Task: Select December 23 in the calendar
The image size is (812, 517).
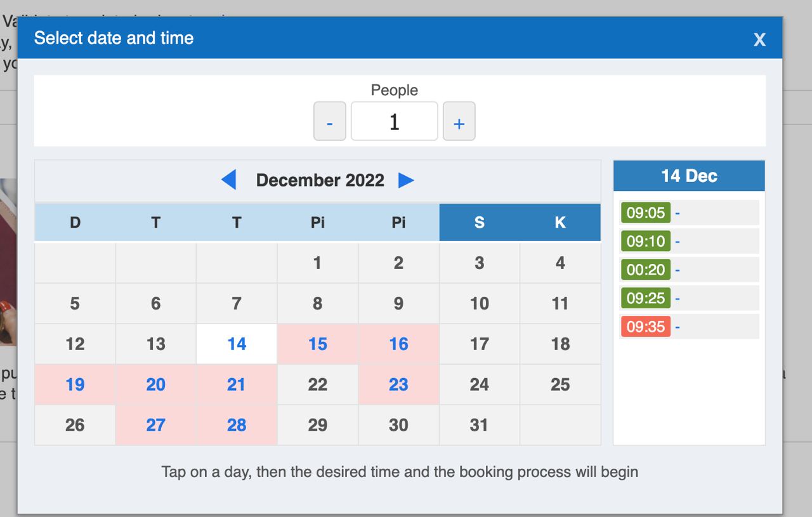Action: pyautogui.click(x=398, y=384)
